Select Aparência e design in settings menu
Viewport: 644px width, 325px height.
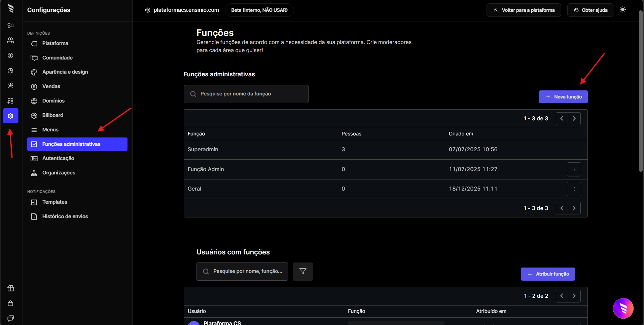point(65,72)
